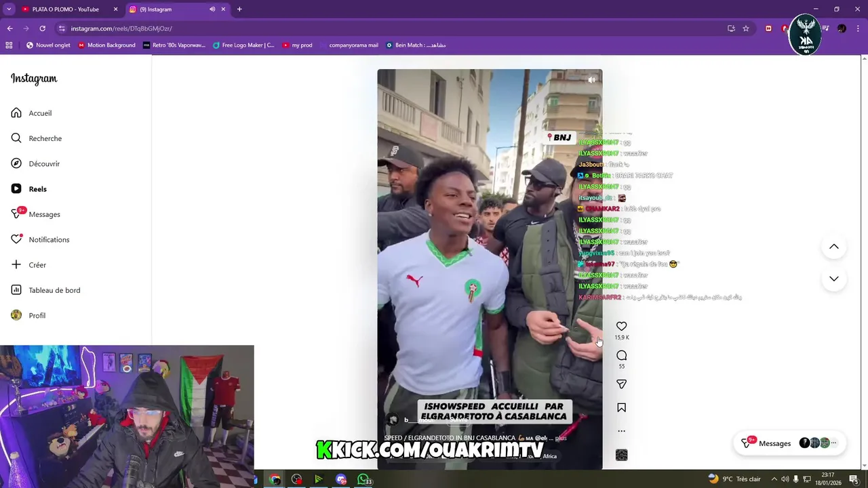Open the green play app in taskbar
Image resolution: width=868 pixels, height=488 pixels.
tap(319, 479)
